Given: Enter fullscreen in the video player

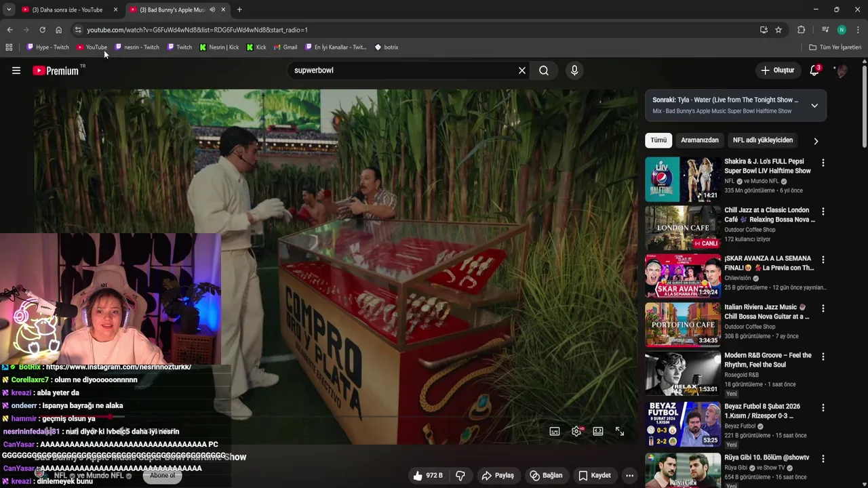Looking at the screenshot, I should click(x=620, y=431).
